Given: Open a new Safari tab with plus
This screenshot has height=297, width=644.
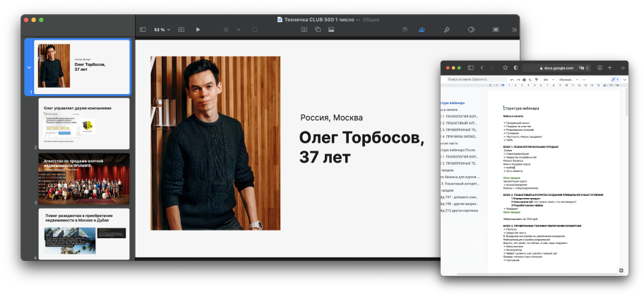Looking at the screenshot, I should pos(610,68).
